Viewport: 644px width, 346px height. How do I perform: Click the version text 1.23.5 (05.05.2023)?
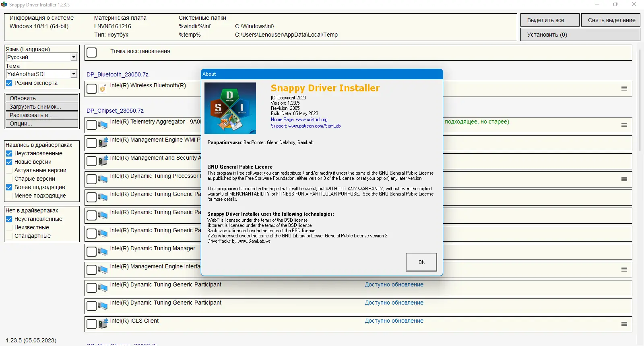pyautogui.click(x=31, y=340)
